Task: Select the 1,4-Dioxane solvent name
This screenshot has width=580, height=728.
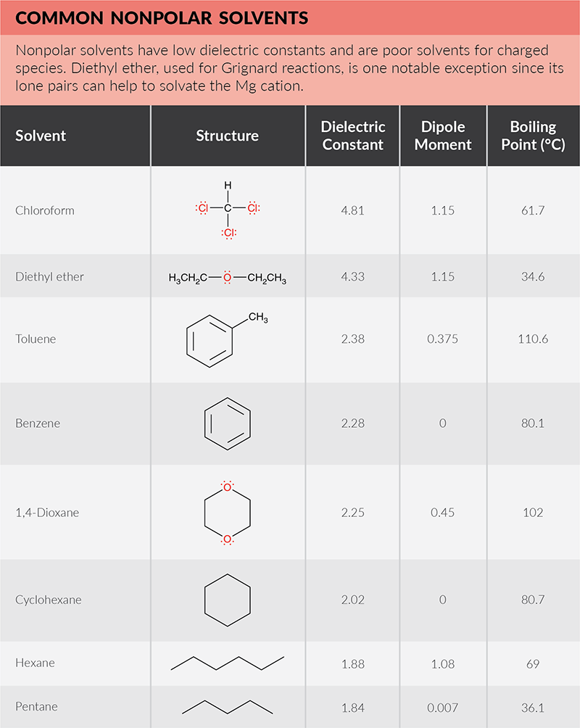Action: pos(47,513)
